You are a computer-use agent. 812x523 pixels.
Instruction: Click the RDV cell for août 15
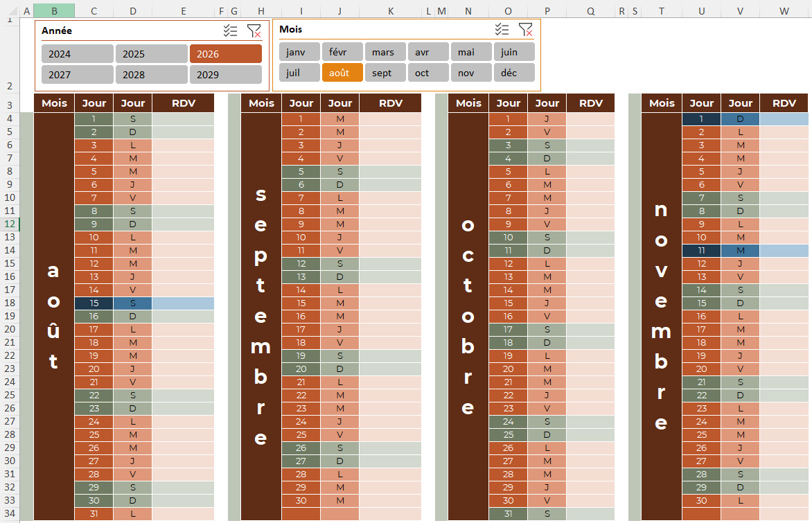(x=184, y=303)
